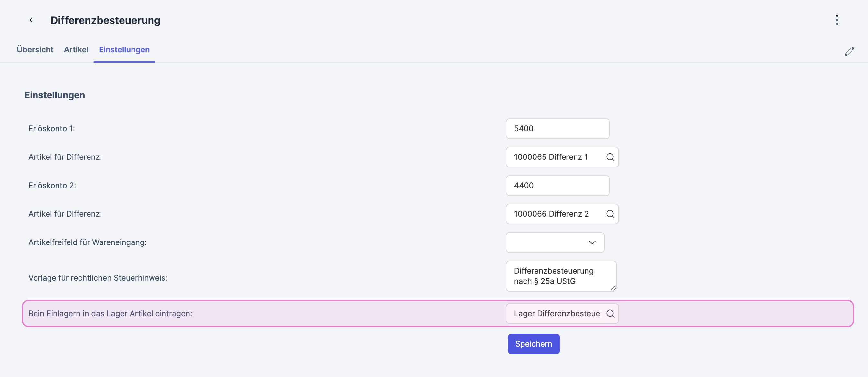Click the Differenzbesteuerung page title

click(105, 20)
